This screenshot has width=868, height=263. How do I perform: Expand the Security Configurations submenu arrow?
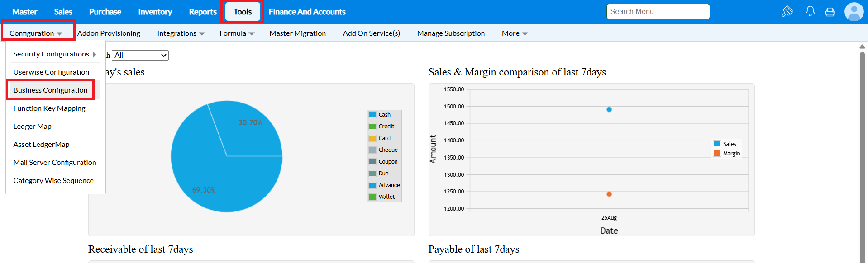[x=95, y=54]
